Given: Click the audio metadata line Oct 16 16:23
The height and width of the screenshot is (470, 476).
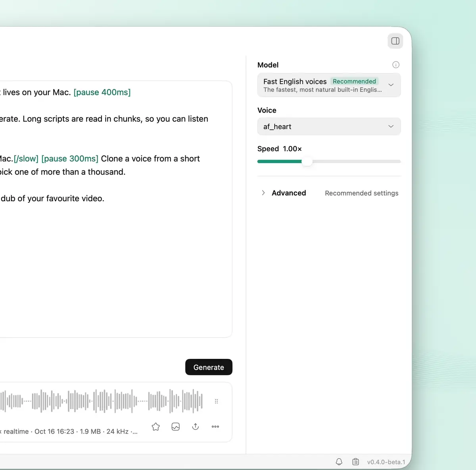Looking at the screenshot, I should [x=69, y=431].
